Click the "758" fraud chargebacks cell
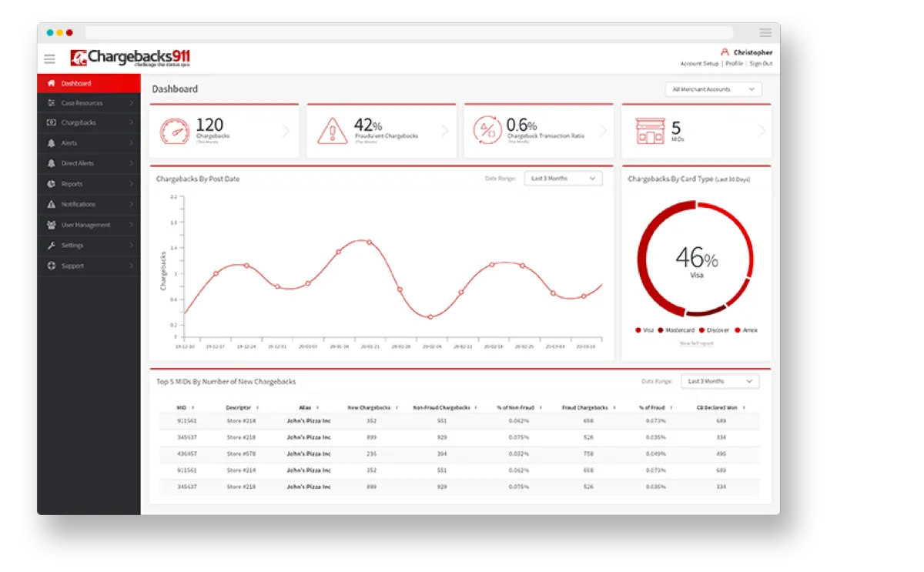Image resolution: width=924 pixels, height=572 pixels. point(588,454)
